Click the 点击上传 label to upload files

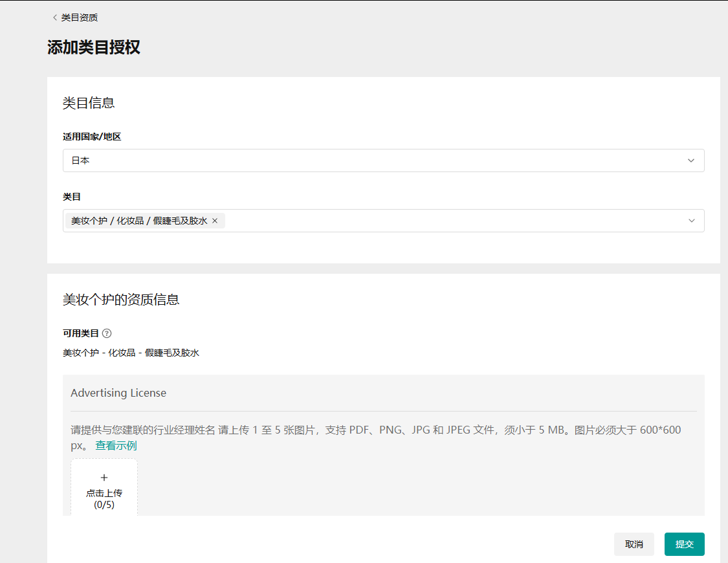point(104,492)
